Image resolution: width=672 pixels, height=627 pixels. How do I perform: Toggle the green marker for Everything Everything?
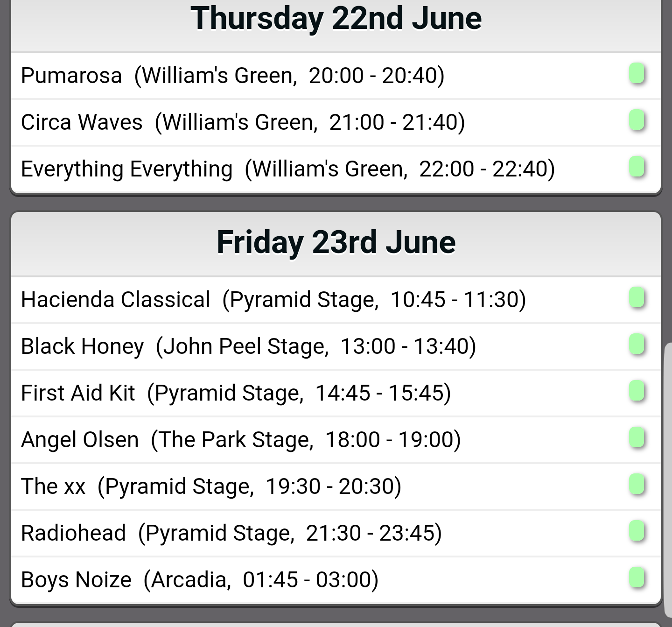[x=637, y=167]
